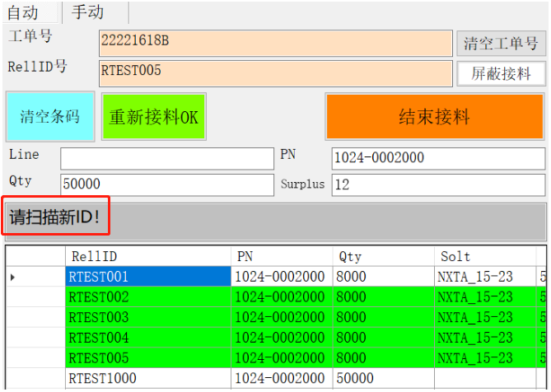Screen dimensions: 551x392
Task: Click the 清空工单号 button
Action: tap(501, 43)
